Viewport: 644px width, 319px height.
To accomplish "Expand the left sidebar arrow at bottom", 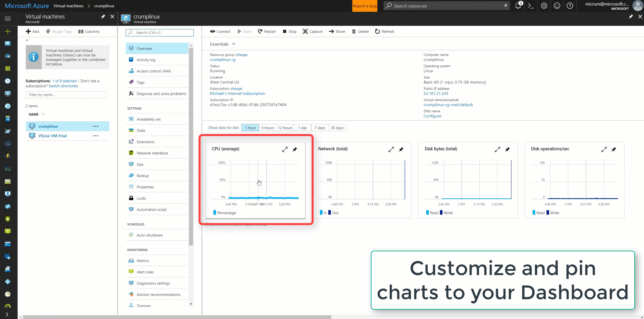I will [x=7, y=314].
